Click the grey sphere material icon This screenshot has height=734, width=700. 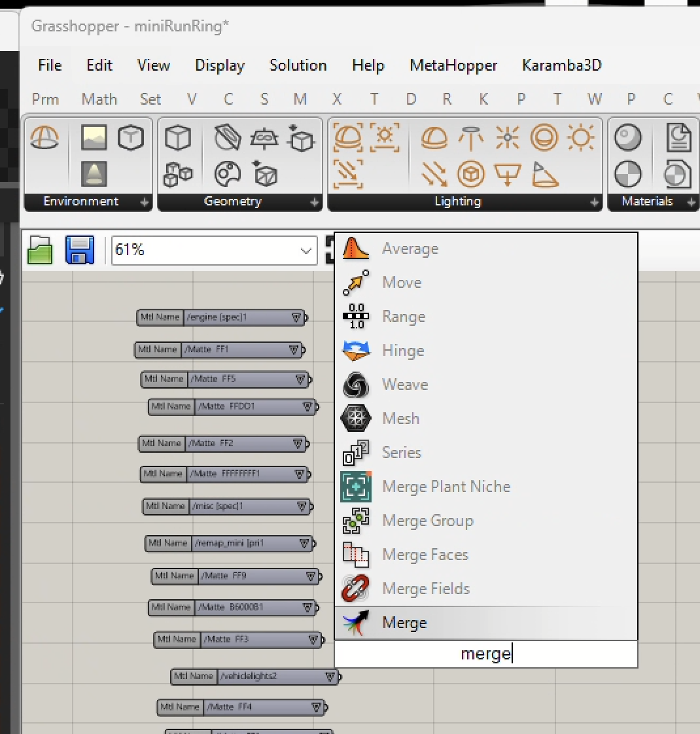pos(627,137)
